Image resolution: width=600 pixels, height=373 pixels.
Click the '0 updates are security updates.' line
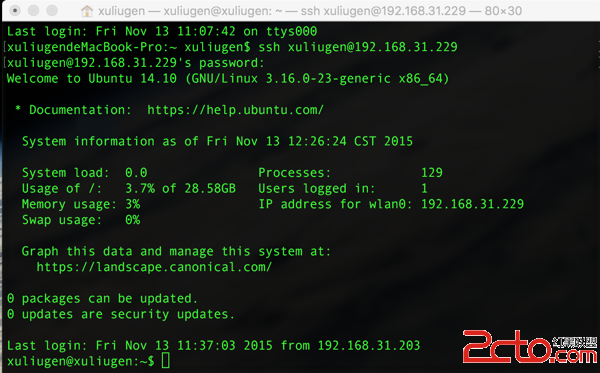point(121,314)
